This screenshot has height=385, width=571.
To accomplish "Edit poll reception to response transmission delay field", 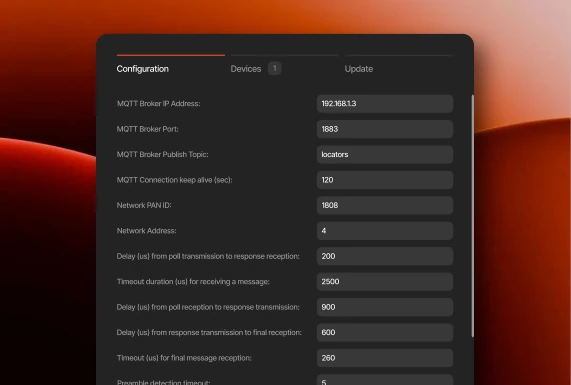I will tap(385, 307).
